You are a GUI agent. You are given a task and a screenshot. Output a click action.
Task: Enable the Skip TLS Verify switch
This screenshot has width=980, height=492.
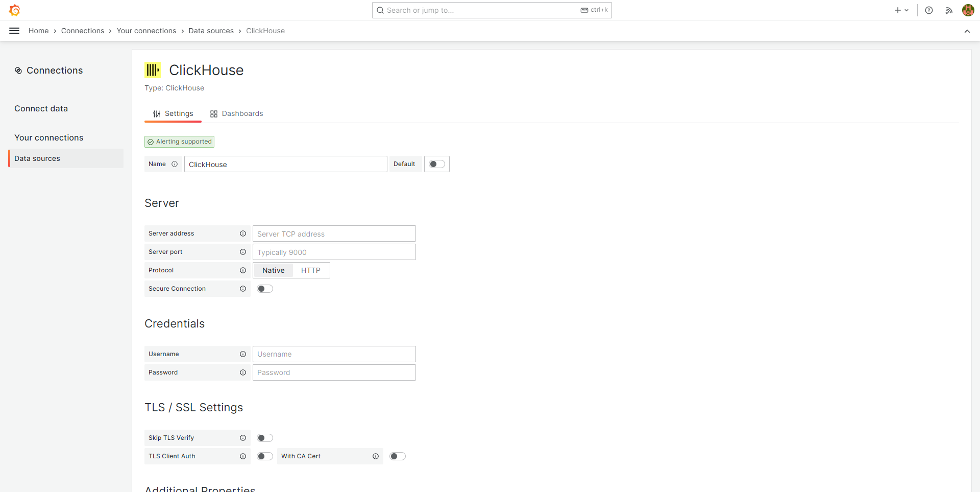pyautogui.click(x=265, y=438)
